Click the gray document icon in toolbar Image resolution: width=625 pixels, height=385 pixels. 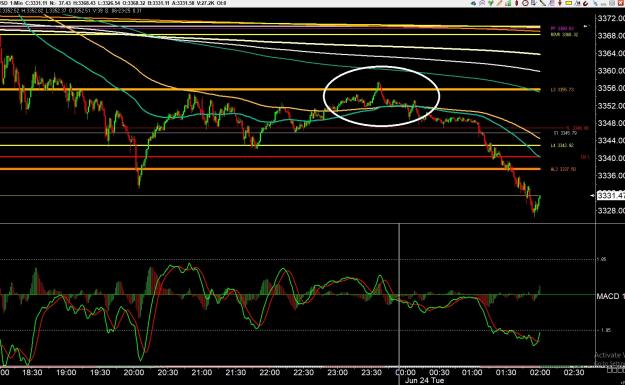pos(533,3)
